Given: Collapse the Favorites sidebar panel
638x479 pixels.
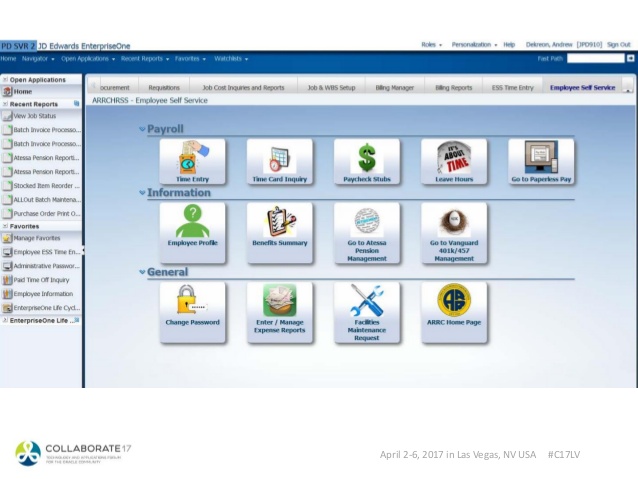Looking at the screenshot, I should click(x=5, y=226).
